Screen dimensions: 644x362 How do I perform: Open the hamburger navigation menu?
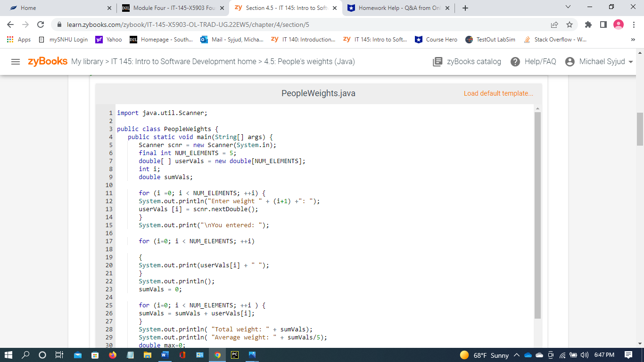[16, 61]
